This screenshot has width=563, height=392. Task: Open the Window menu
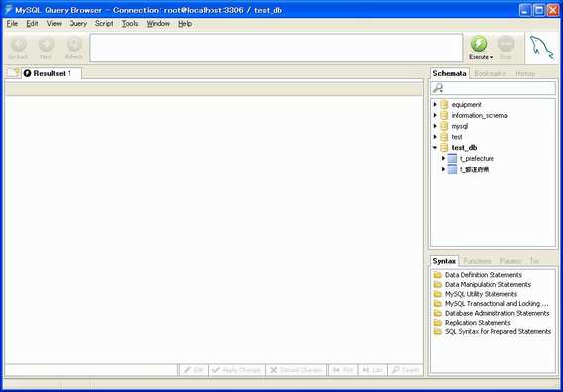tap(158, 24)
